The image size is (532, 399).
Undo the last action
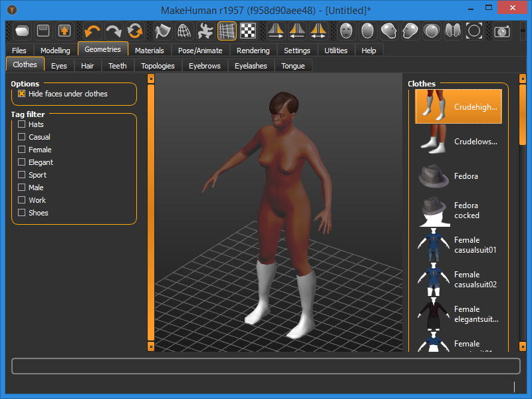click(92, 31)
